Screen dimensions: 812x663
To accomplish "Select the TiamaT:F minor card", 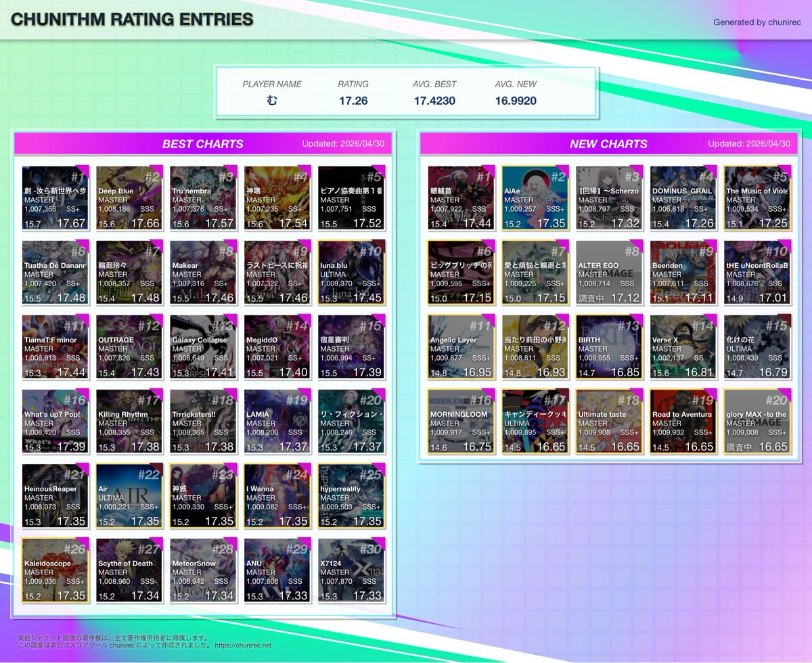I will [x=55, y=346].
